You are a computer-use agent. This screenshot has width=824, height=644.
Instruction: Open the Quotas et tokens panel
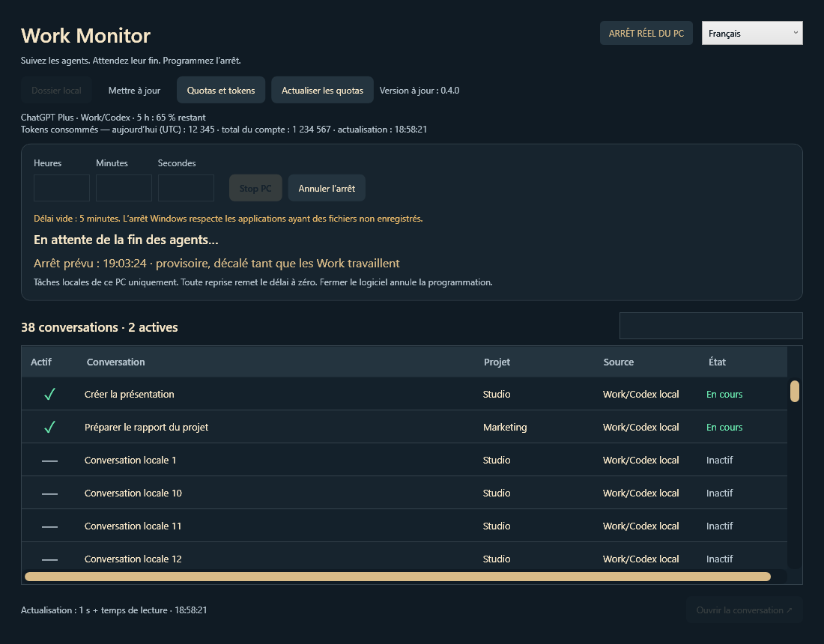221,90
